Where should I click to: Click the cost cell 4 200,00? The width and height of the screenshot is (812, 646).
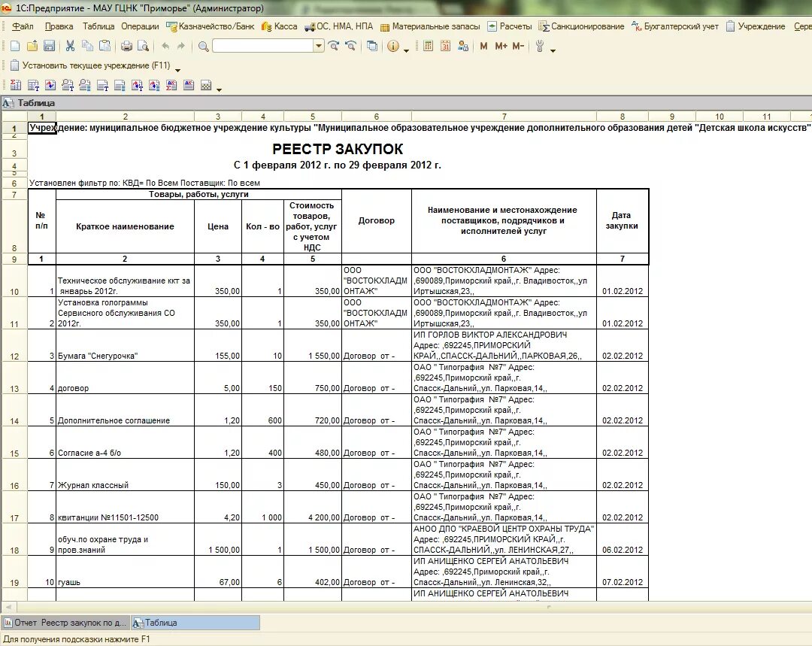312,507
